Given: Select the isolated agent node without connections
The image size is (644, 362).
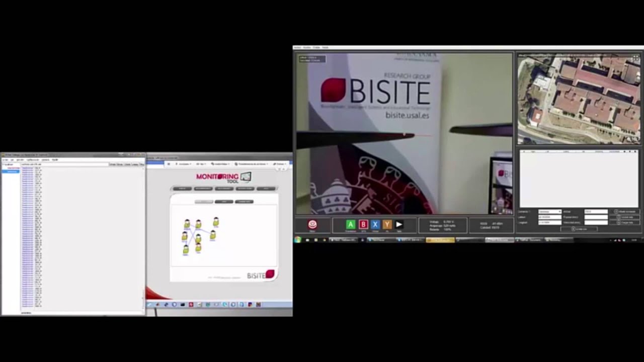Looking at the screenshot, I should (x=216, y=222).
